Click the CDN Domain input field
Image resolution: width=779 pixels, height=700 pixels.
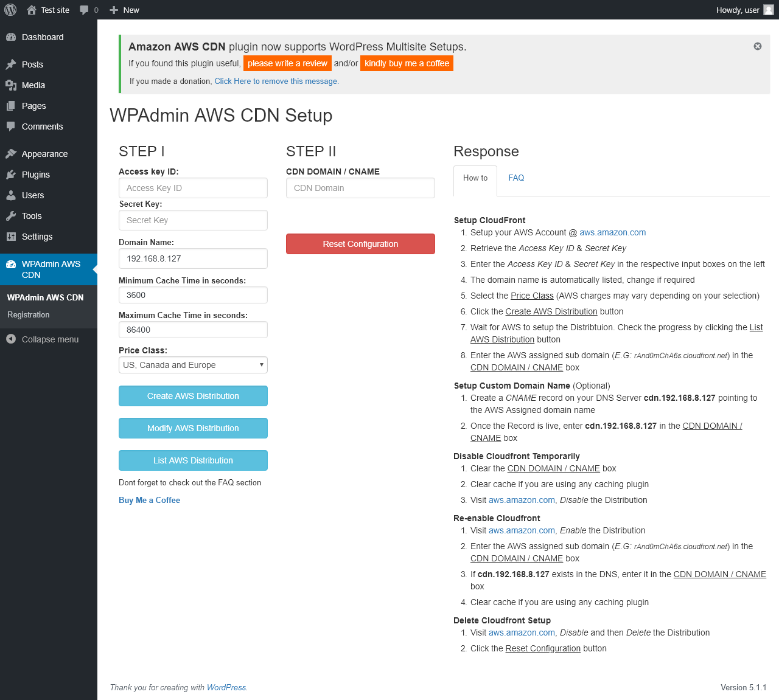360,188
